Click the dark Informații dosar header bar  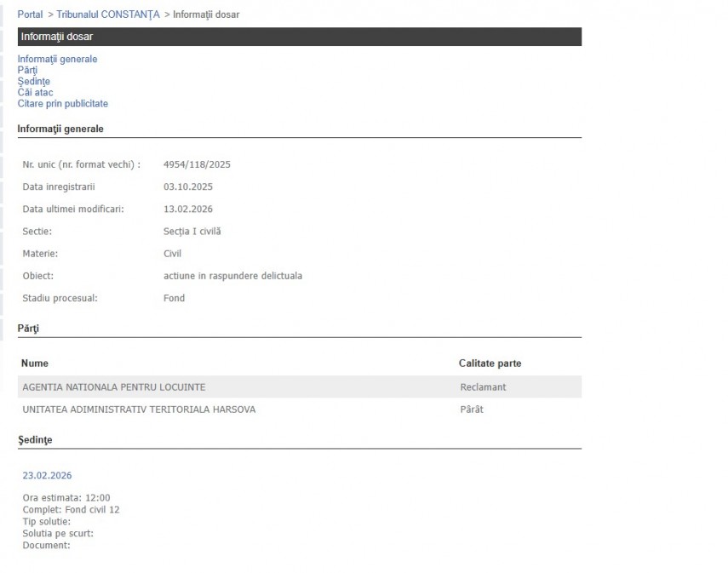tap(299, 37)
